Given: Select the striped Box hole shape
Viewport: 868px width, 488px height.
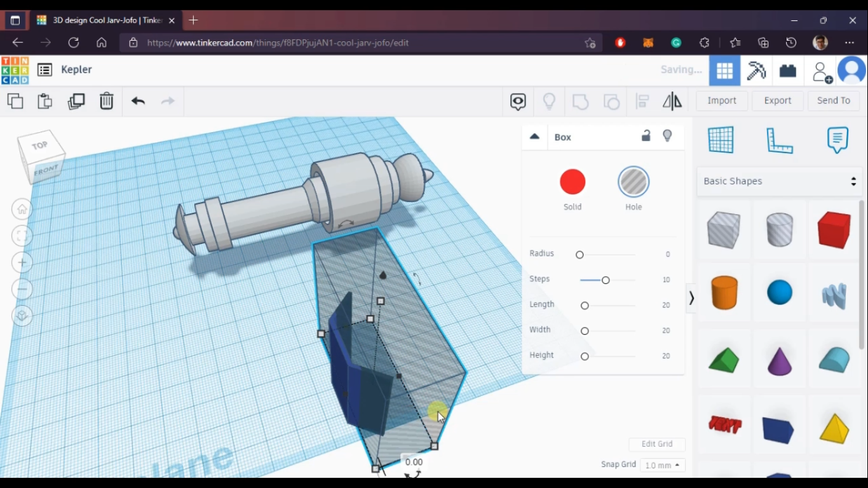Looking at the screenshot, I should (724, 230).
